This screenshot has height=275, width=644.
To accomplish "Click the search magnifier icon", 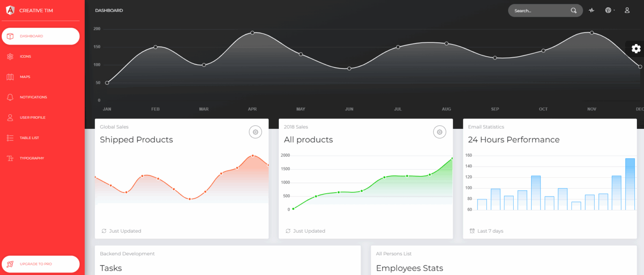I will tap(574, 10).
